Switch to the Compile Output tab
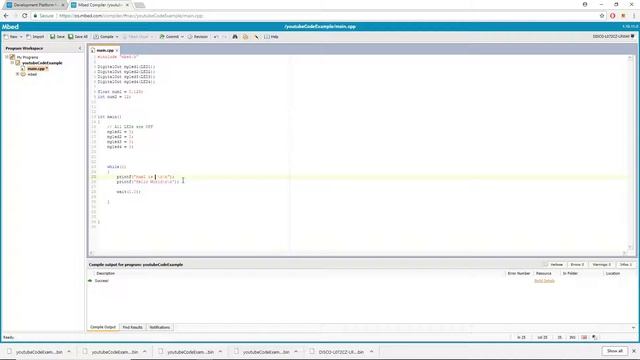This screenshot has width=640, height=360. (x=103, y=327)
